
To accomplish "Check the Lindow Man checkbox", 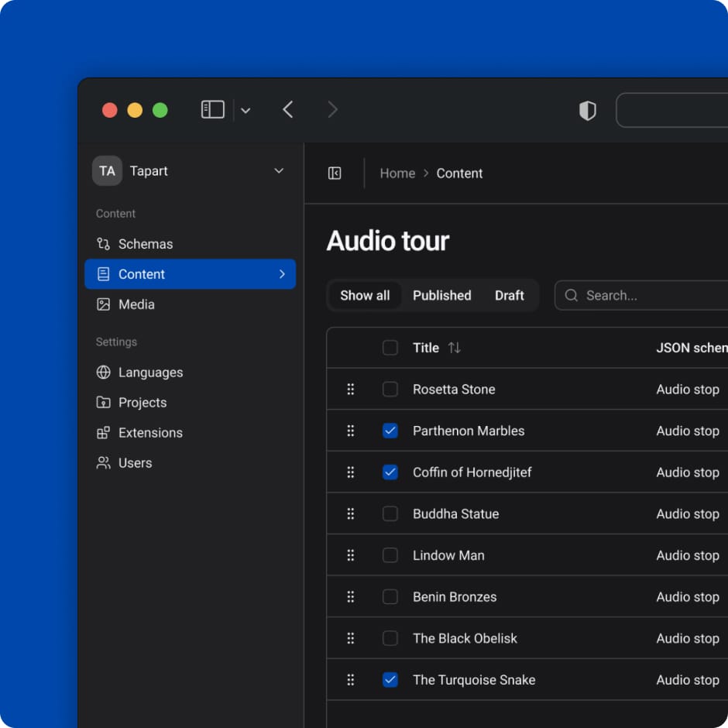I will coord(390,555).
